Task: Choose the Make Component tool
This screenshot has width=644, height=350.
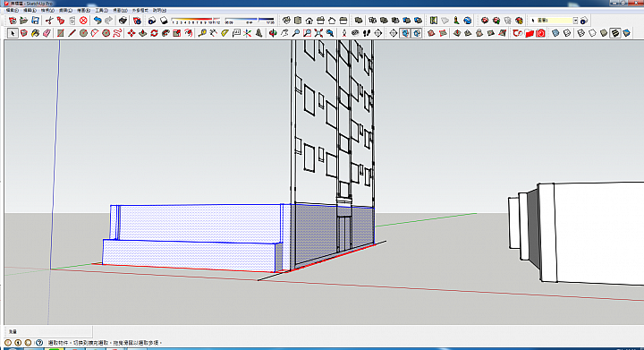Action: click(x=24, y=33)
